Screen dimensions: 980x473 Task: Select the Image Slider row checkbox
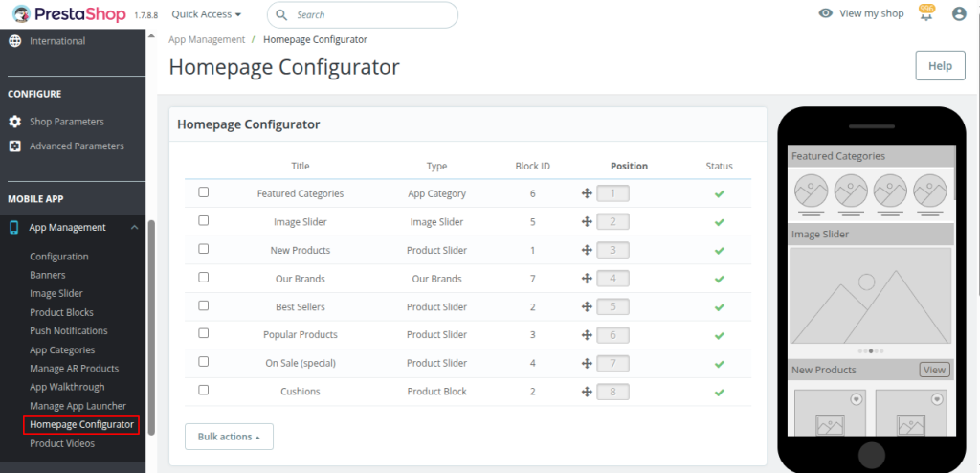pyautogui.click(x=203, y=220)
